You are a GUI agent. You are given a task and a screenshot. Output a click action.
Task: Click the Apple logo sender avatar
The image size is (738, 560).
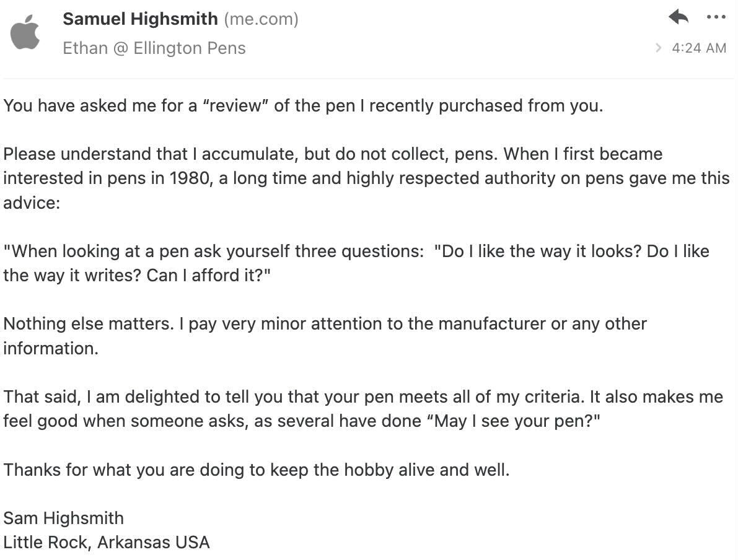tap(25, 32)
